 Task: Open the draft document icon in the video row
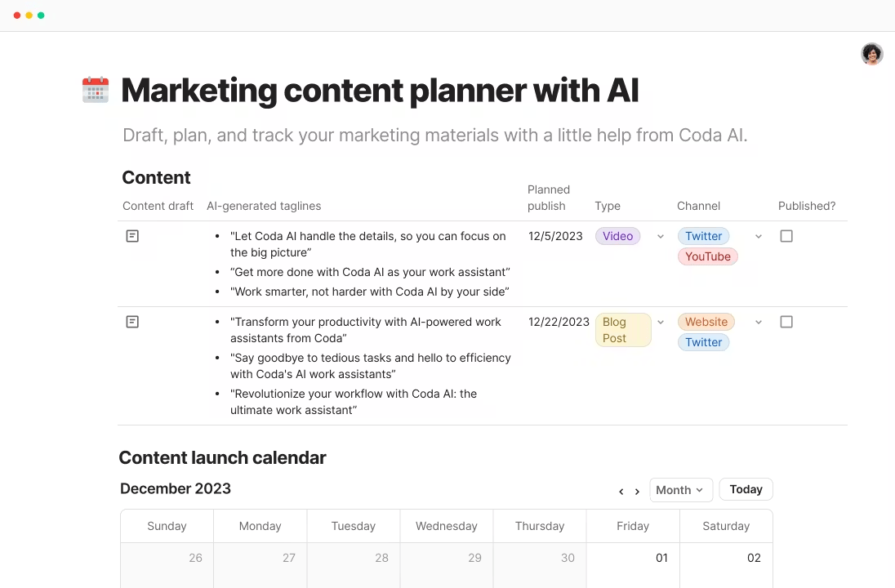pos(132,236)
